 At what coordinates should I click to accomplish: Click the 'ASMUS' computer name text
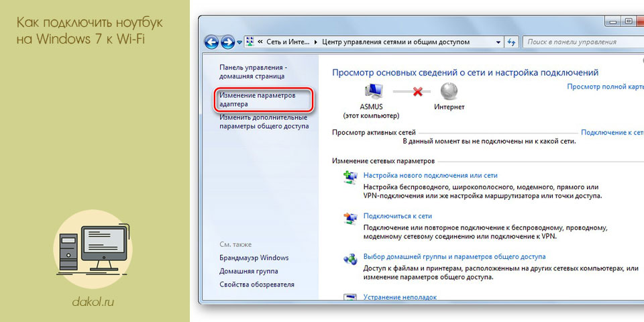371,107
